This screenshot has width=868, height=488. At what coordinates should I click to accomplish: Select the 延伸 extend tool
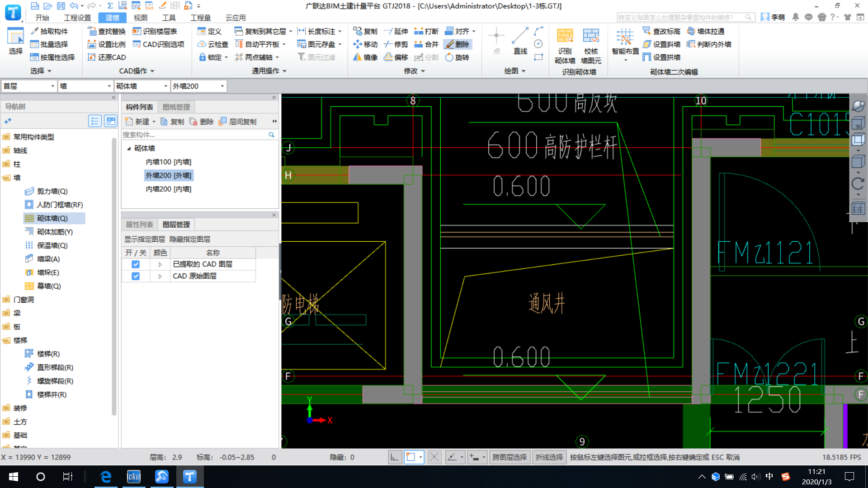396,31
